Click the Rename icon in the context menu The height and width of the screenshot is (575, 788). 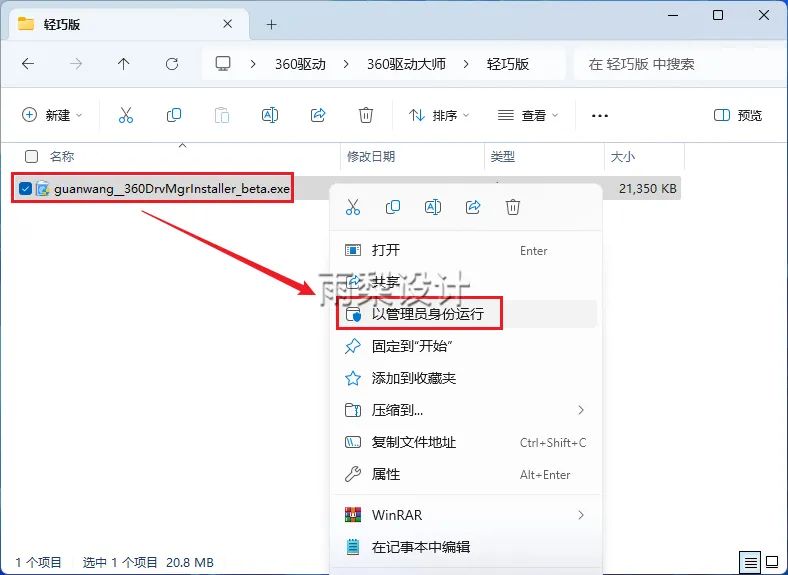pyautogui.click(x=433, y=207)
